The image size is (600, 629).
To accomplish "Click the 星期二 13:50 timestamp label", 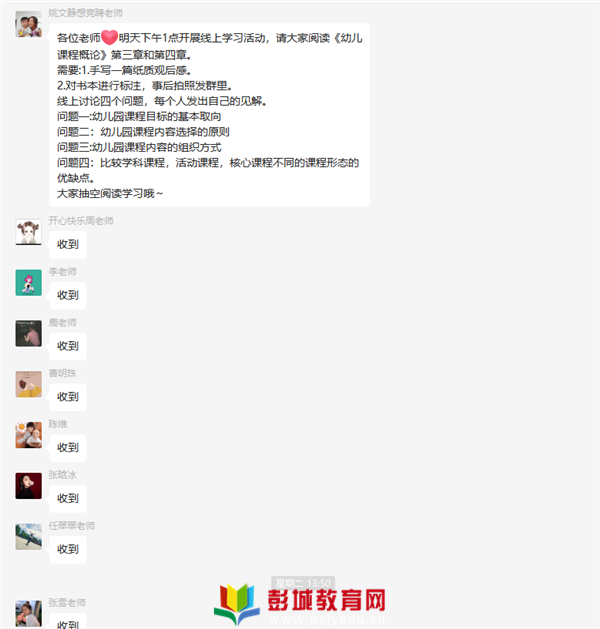I will pyautogui.click(x=303, y=583).
